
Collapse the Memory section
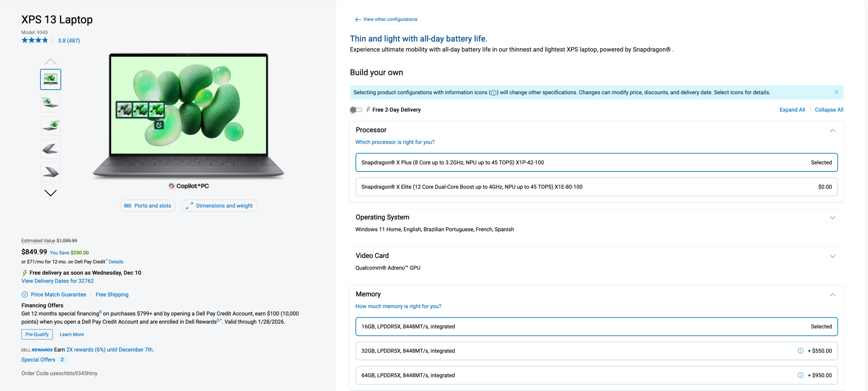pyautogui.click(x=832, y=295)
